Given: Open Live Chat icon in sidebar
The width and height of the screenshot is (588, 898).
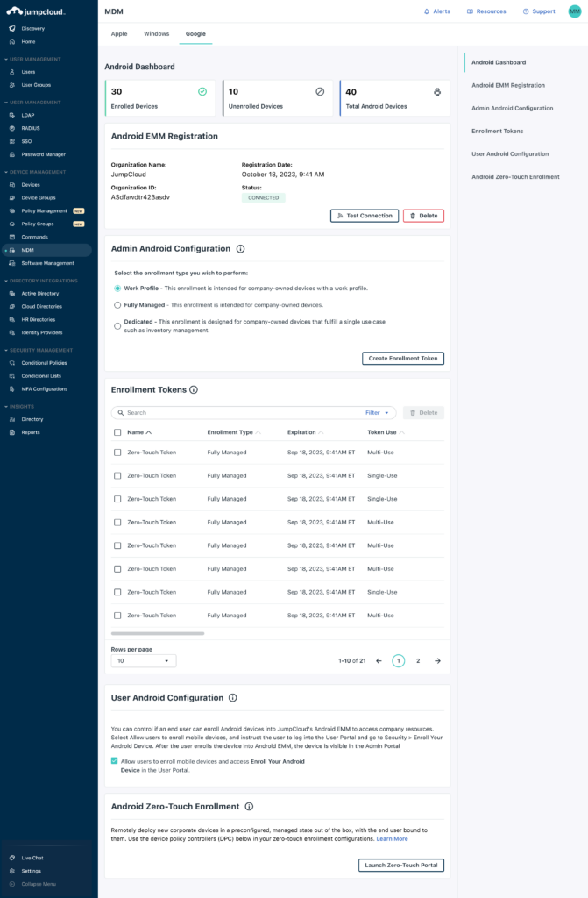Looking at the screenshot, I should coord(12,858).
